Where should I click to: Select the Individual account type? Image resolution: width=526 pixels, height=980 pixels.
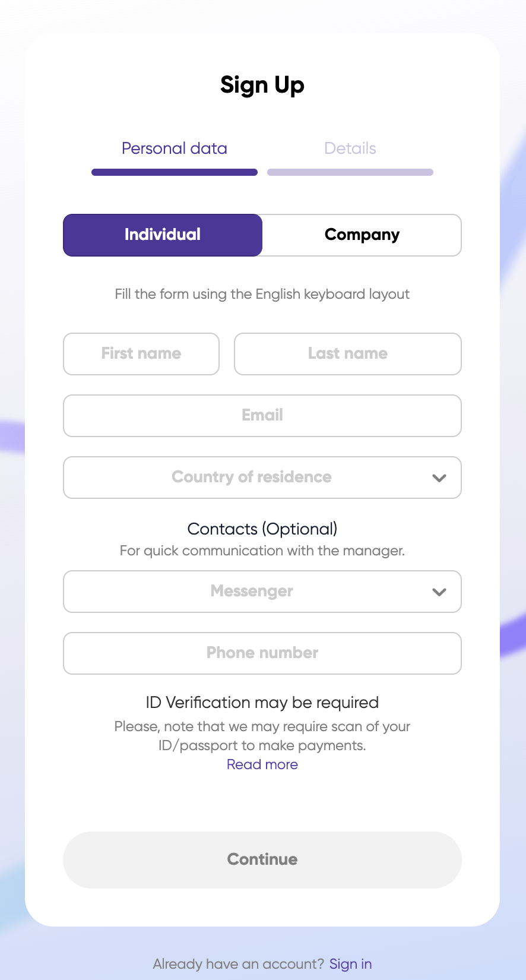[163, 235]
